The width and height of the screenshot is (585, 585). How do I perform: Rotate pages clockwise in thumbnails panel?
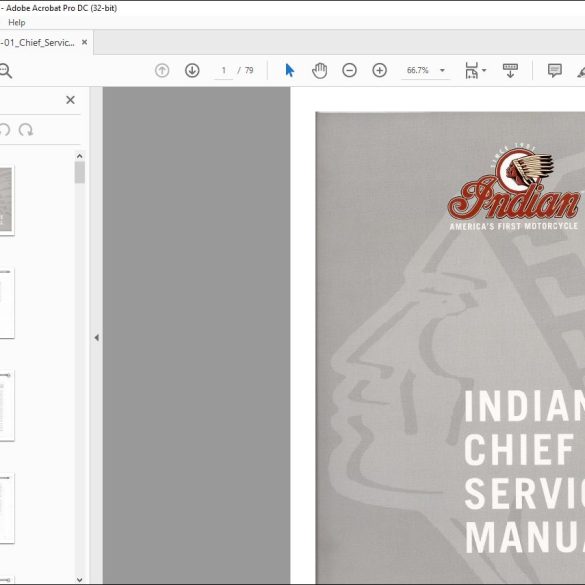pos(26,130)
